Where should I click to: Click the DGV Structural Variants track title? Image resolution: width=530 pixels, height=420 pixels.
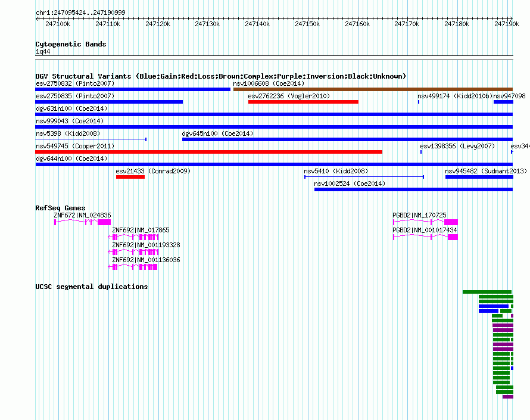(220, 76)
